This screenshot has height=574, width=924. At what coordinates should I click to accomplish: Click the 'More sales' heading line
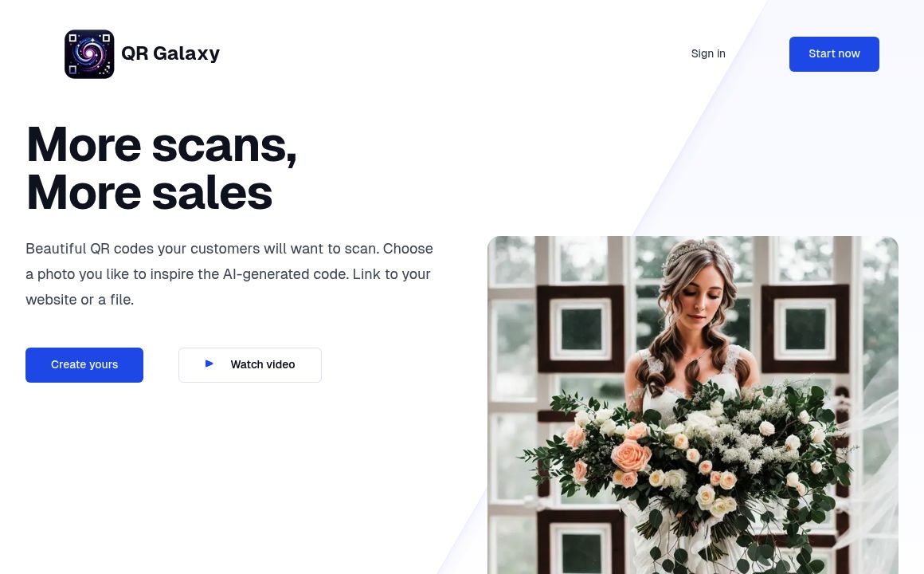click(149, 193)
